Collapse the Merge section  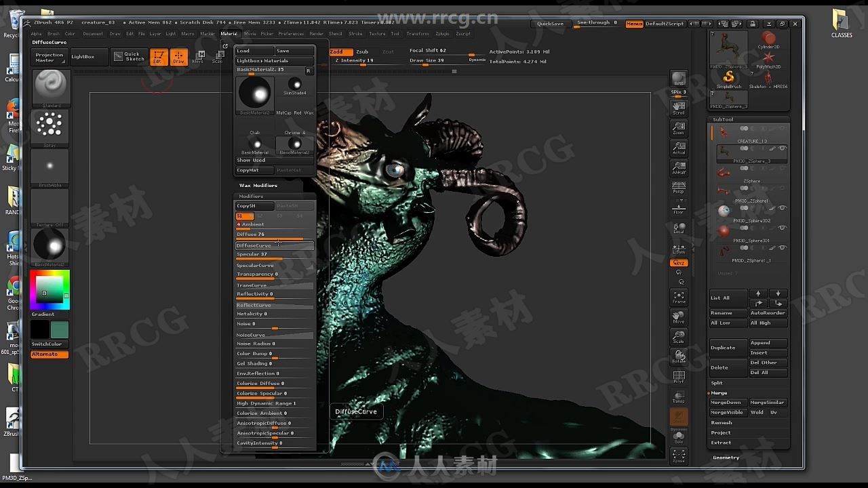tap(719, 393)
